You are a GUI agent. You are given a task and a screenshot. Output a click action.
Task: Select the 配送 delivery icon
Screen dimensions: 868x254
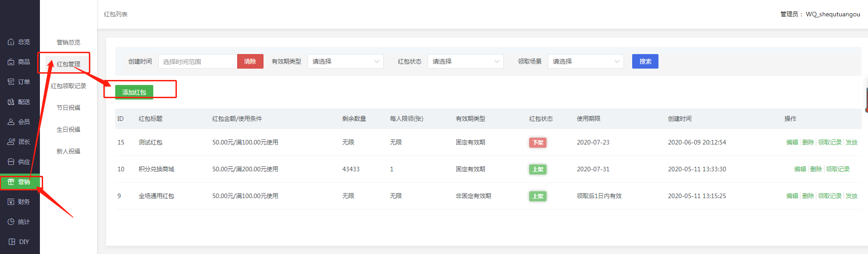point(11,102)
